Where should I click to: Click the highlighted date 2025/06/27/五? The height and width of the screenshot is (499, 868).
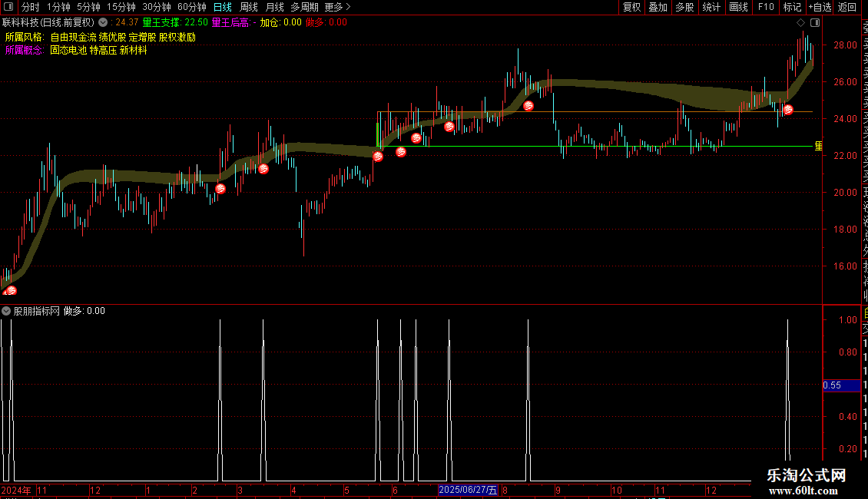(468, 490)
